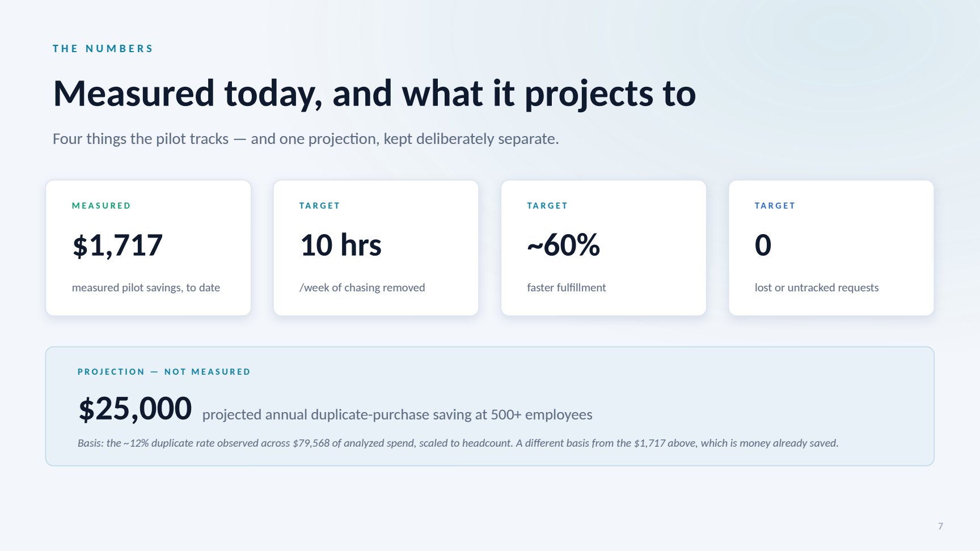Screen dimensions: 980x551
Task: Click the 'THE NUMBERS' section label
Action: 103,49
